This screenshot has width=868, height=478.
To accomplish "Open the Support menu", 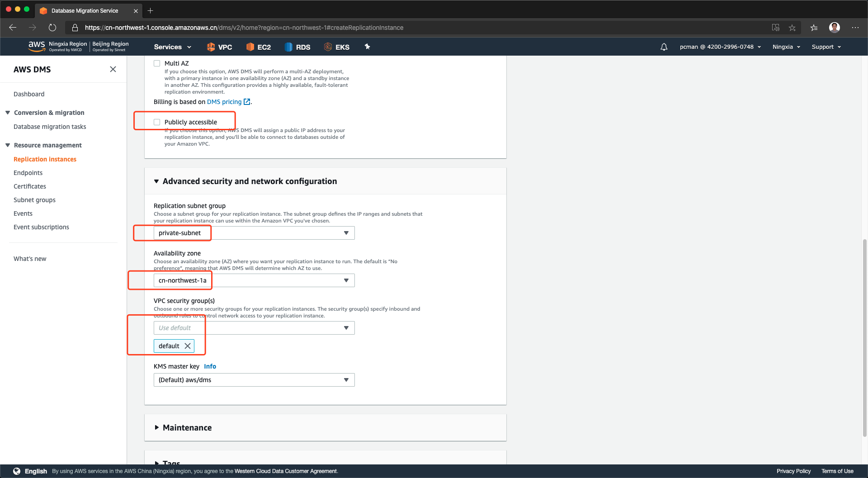I will 826,47.
